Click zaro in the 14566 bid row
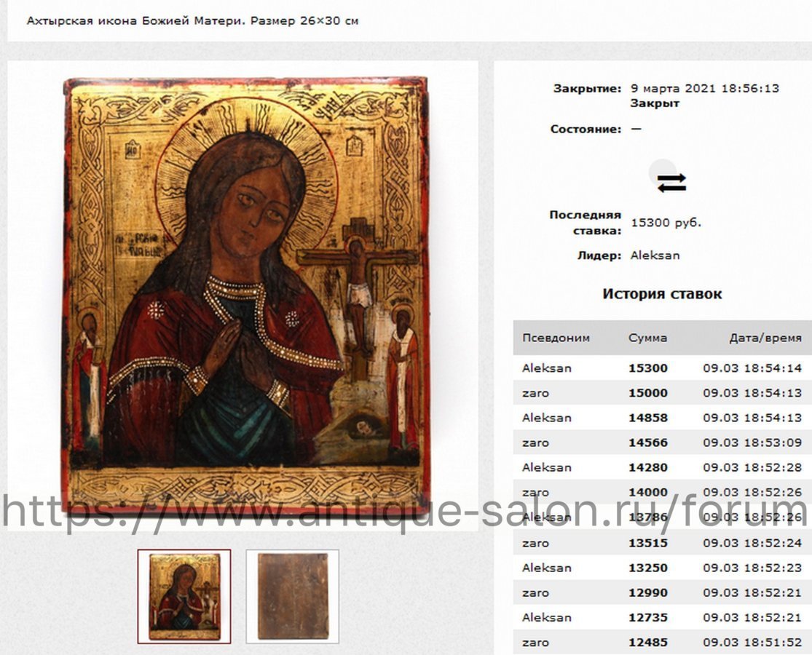The width and height of the screenshot is (812, 655). point(535,443)
